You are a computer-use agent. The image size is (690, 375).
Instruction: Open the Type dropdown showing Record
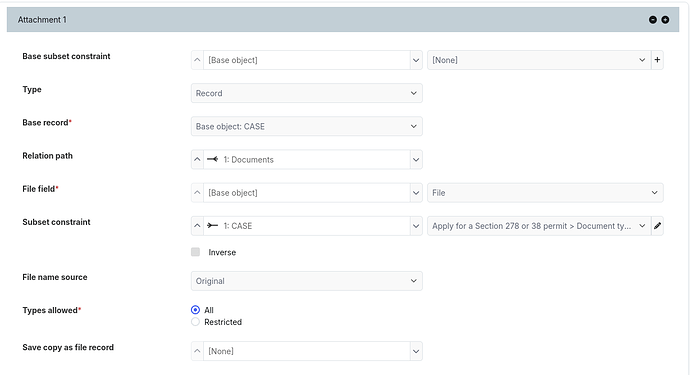pos(307,93)
